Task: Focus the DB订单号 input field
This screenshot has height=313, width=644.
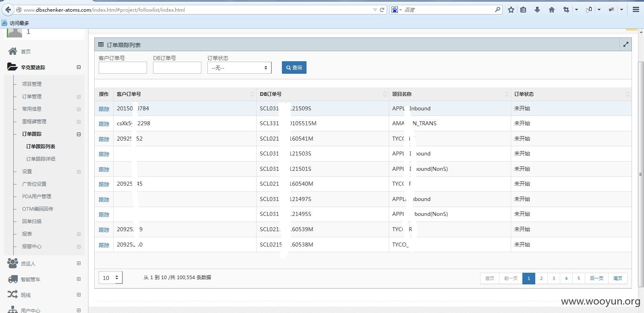Action: [177, 68]
